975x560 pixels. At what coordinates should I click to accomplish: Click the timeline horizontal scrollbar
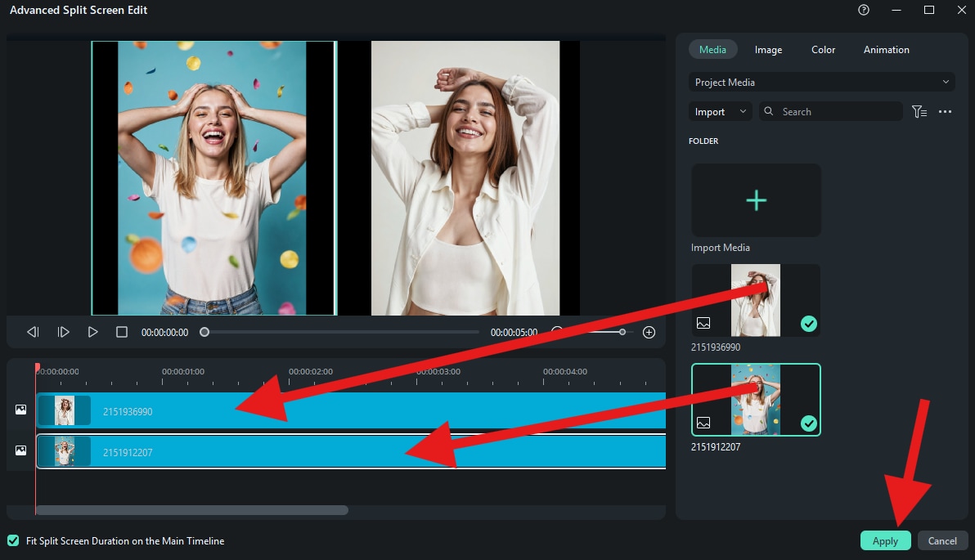tap(191, 510)
